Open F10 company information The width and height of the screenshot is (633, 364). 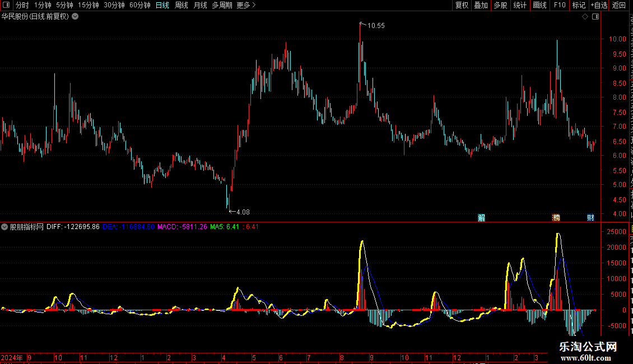pos(560,5)
